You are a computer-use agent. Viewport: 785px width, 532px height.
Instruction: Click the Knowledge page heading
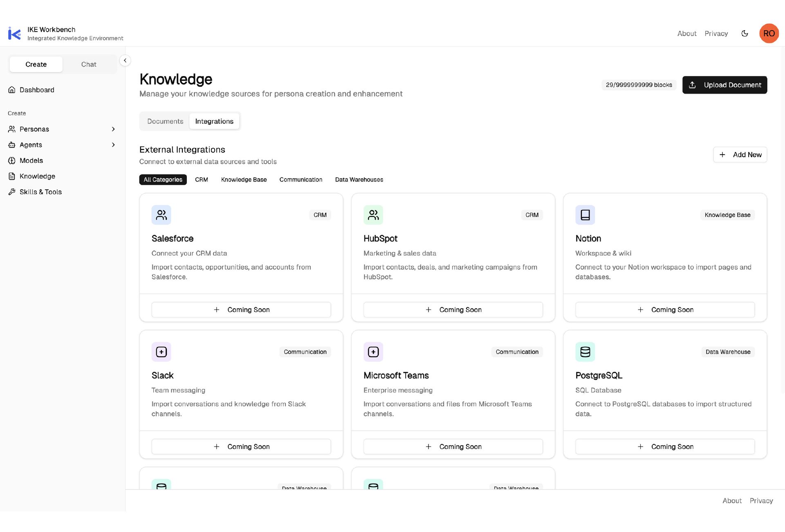click(x=176, y=79)
